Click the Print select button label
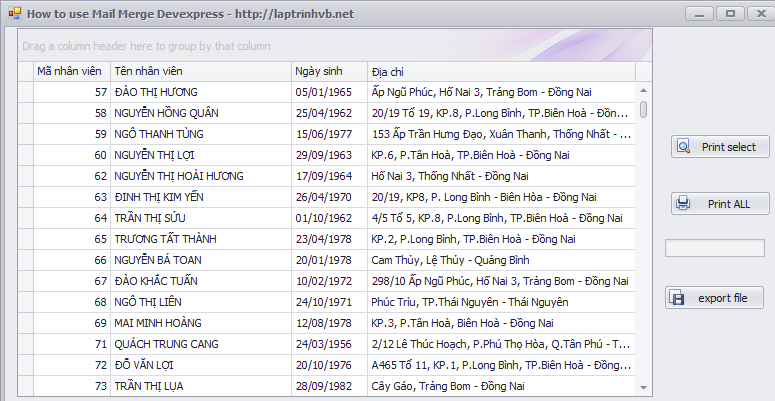Image resolution: width=775 pixels, height=401 pixels. 729,147
